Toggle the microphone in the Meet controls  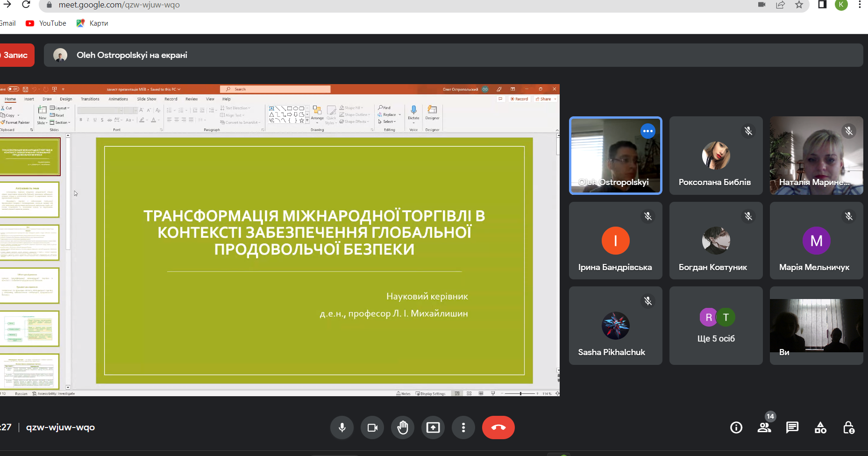click(x=342, y=427)
